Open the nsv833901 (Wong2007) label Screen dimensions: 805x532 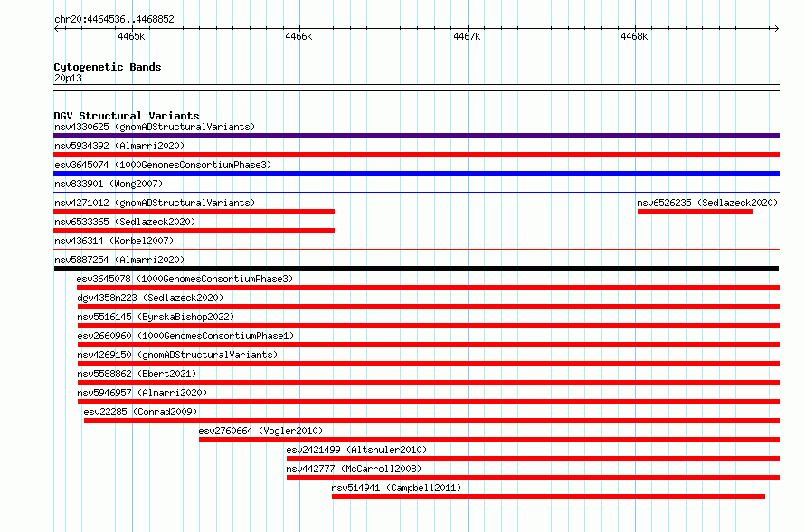(109, 184)
